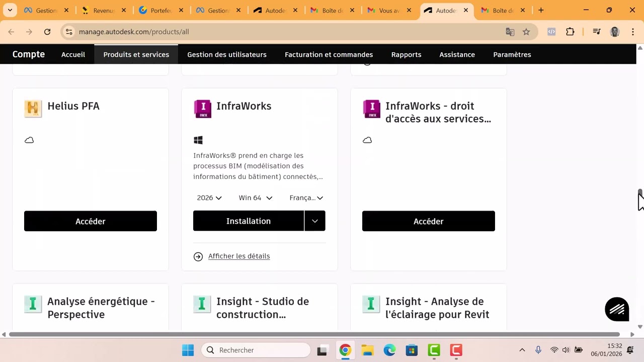Viewport: 644px width, 362px height.
Task: Click the Insight Analyse de l'éclairage icon
Action: click(x=371, y=304)
